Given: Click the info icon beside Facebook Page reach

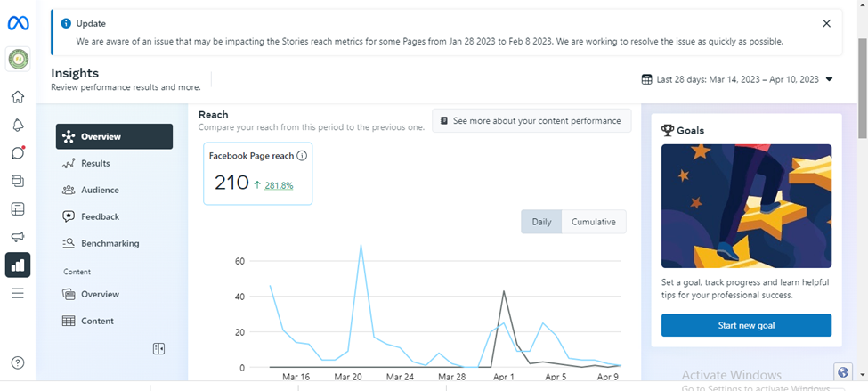Looking at the screenshot, I should 302,156.
